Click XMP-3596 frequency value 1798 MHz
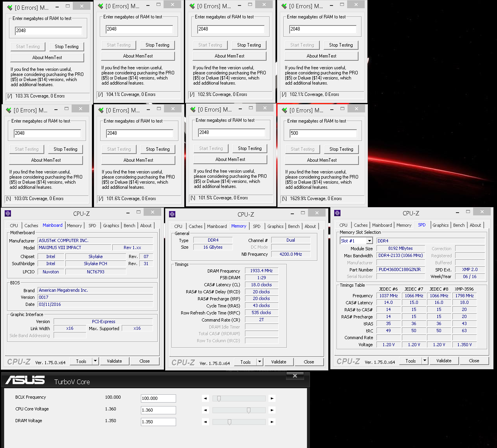This screenshot has width=497, height=448. click(465, 296)
